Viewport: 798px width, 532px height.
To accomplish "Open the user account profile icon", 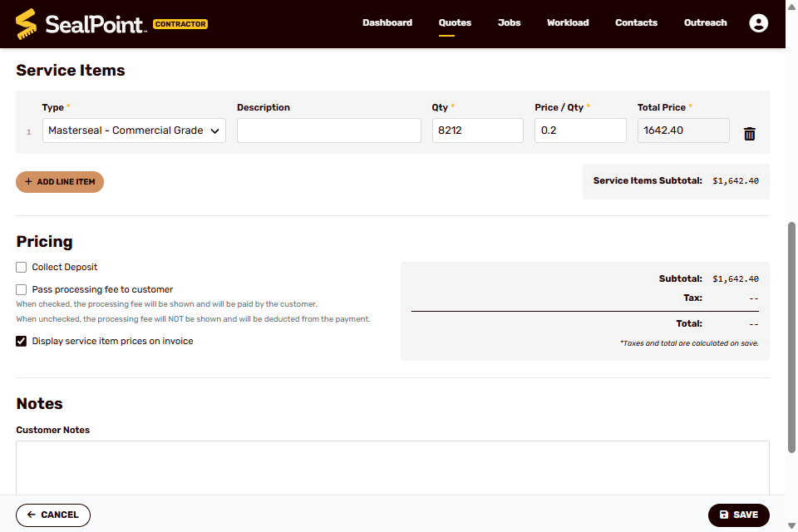I will (x=758, y=23).
